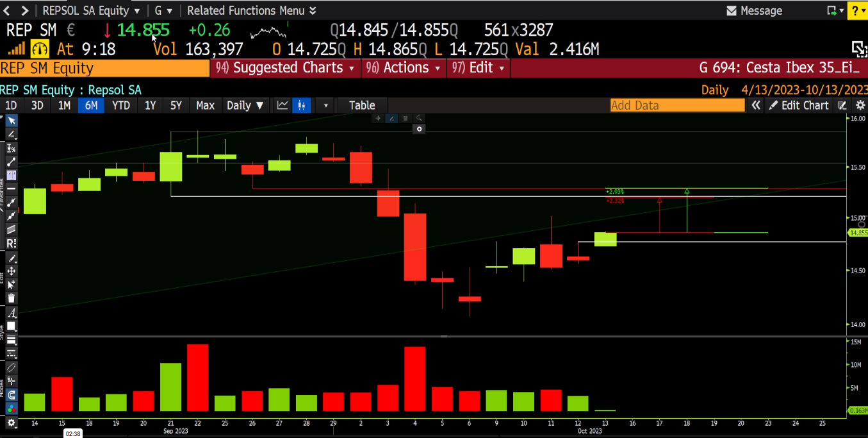Viewport: 868px width, 438px height.
Task: Click the G 694: Cesta Ibex chart title
Action: [780, 68]
